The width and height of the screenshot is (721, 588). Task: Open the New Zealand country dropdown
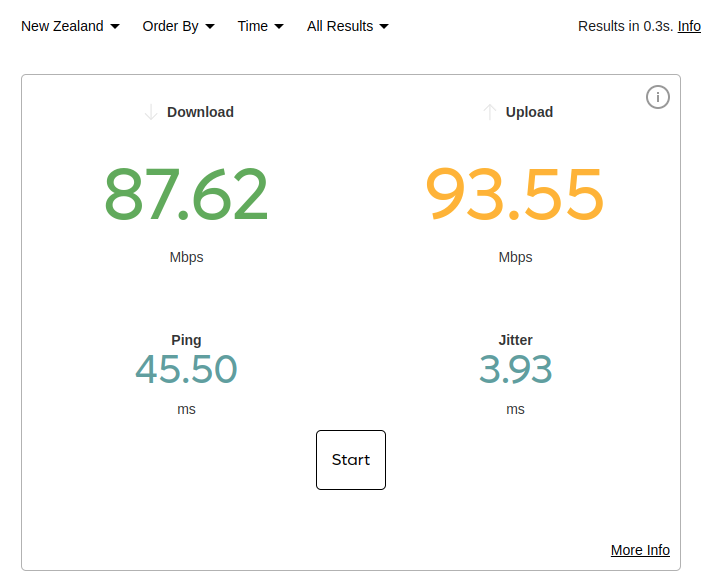click(70, 26)
